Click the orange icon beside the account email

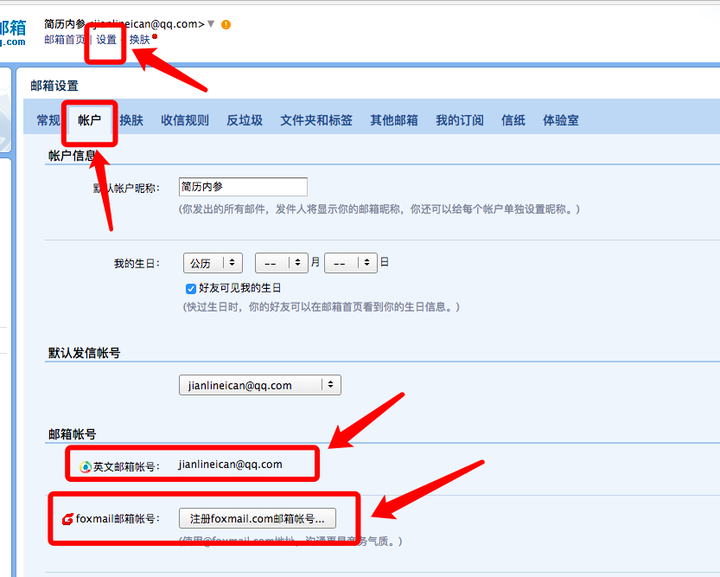click(226, 24)
